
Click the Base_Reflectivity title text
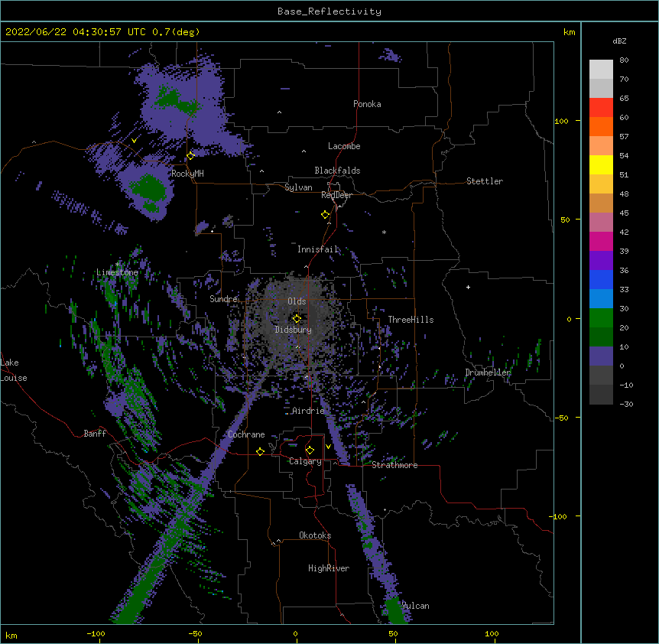pyautogui.click(x=329, y=11)
